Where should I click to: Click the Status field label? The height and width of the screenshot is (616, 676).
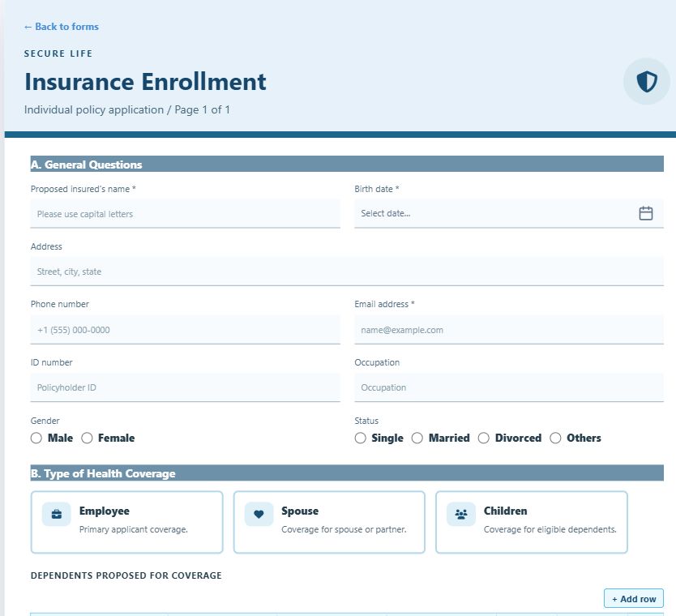[366, 421]
